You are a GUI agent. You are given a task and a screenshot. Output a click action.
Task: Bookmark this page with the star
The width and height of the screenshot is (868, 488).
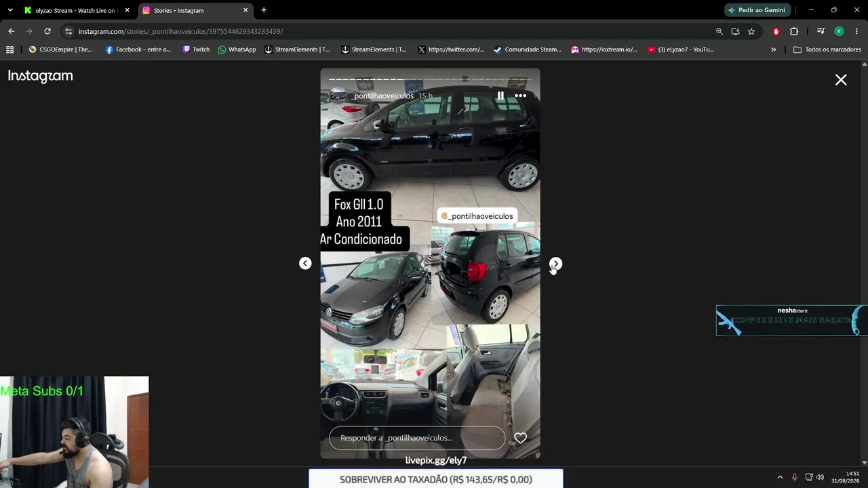pyautogui.click(x=751, y=31)
